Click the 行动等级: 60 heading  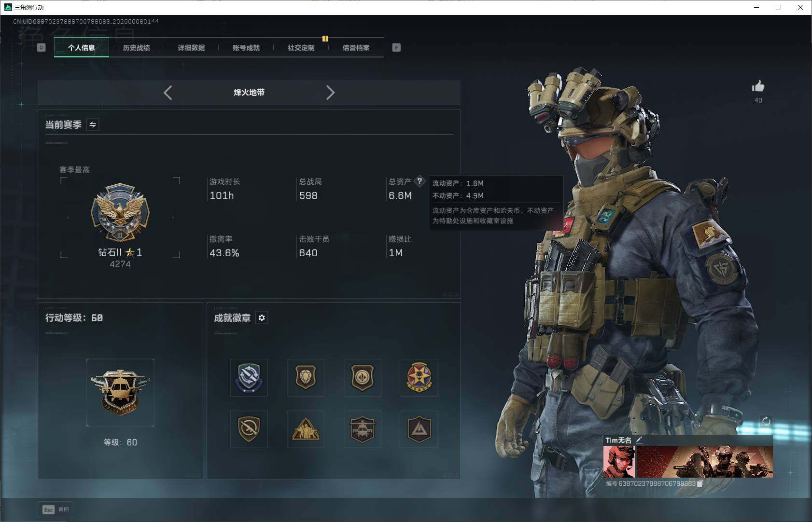point(74,318)
